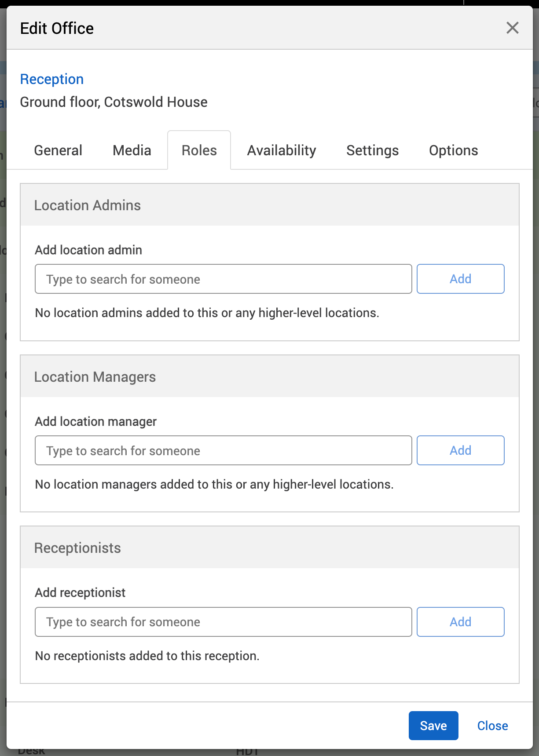
Task: Open the Media tab
Action: (x=132, y=150)
